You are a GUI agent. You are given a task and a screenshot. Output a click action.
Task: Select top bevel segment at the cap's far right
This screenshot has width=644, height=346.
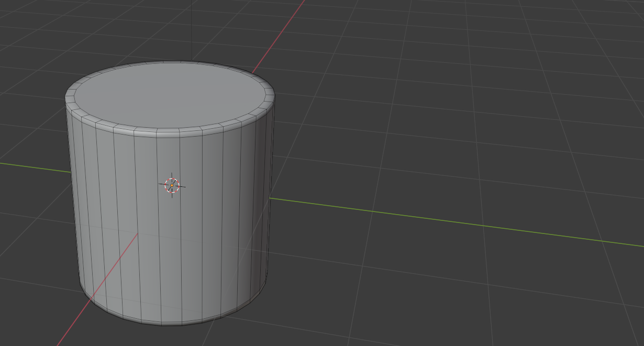click(x=270, y=95)
